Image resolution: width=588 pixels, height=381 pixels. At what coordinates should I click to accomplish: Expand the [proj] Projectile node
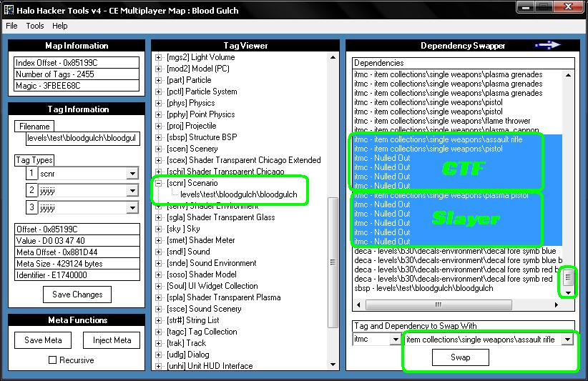click(159, 126)
